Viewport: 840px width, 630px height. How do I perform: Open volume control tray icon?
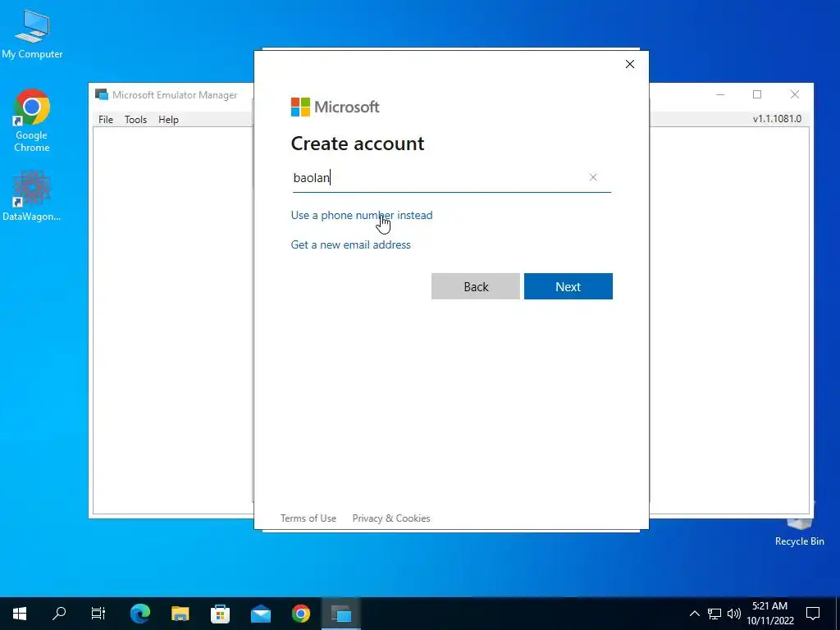click(734, 614)
